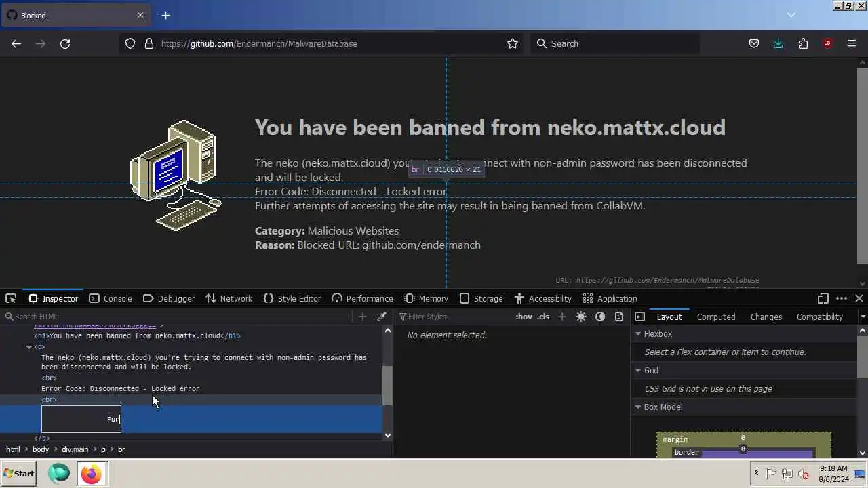This screenshot has width=868, height=488.
Task: Open the Console tab
Action: point(111,298)
